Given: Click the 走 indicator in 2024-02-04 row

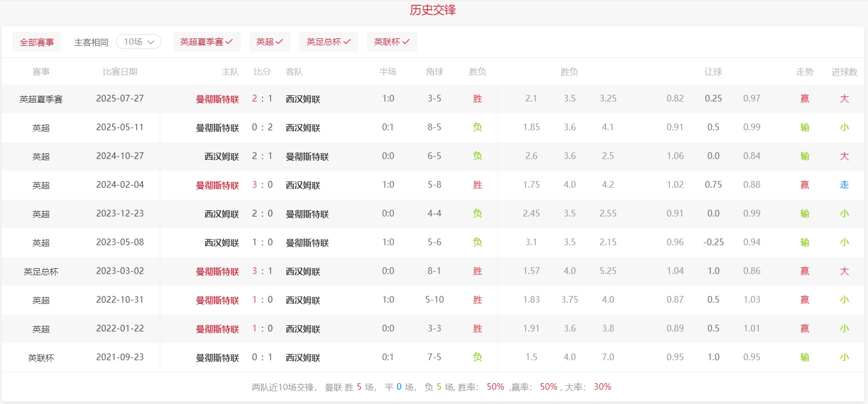Looking at the screenshot, I should pos(844,185).
